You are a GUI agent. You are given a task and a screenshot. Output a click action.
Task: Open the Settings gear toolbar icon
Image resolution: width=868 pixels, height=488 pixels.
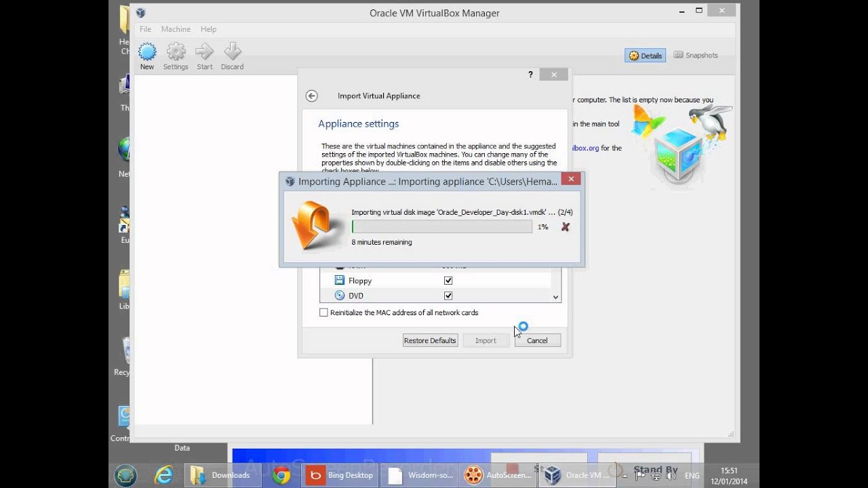[176, 56]
